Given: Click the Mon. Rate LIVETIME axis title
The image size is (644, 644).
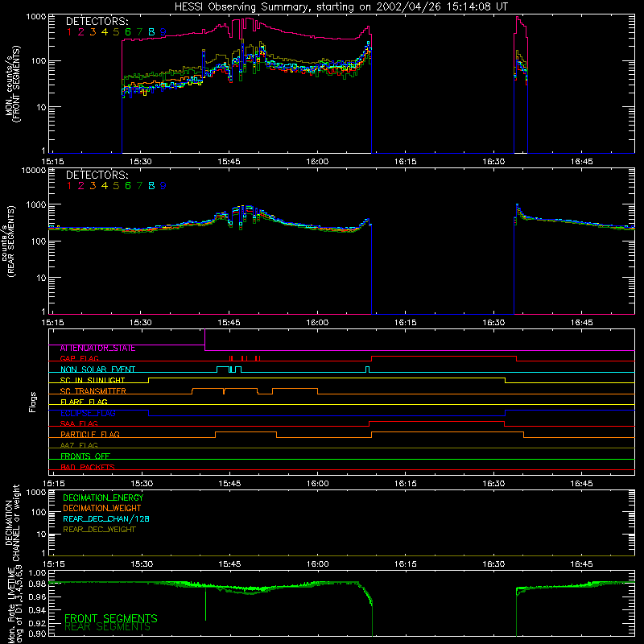Looking at the screenshot, I should point(14,605).
